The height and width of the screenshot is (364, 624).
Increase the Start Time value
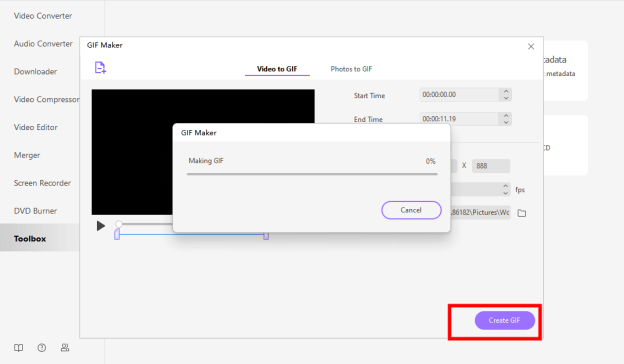point(506,91)
